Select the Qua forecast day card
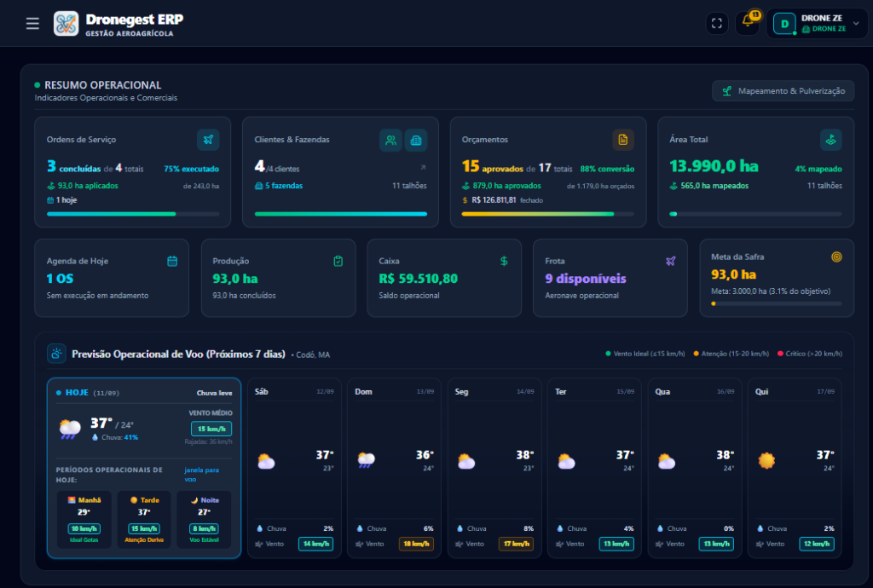Image resolution: width=873 pixels, height=588 pixels. click(x=694, y=469)
